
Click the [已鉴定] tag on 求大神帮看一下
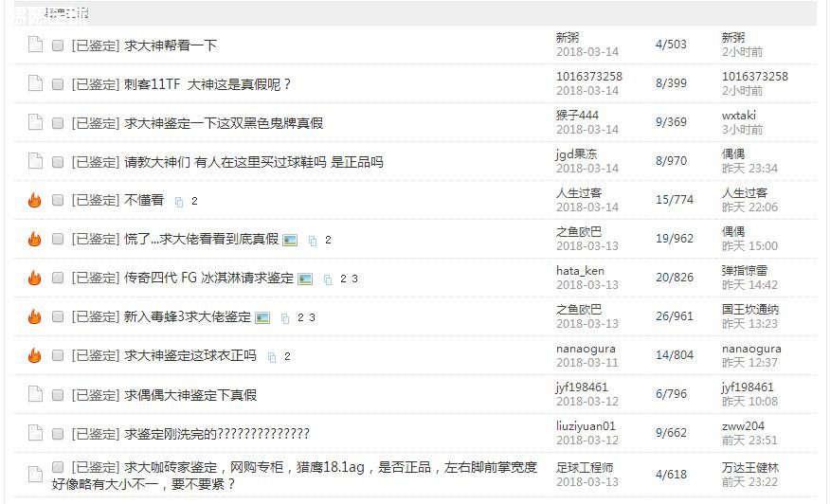[x=96, y=45]
